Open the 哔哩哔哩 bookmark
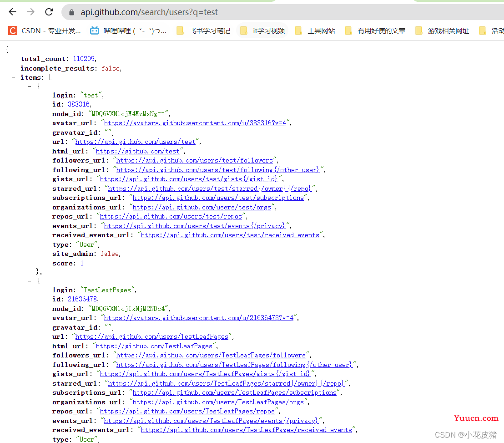This screenshot has height=443, width=504. pos(128,31)
